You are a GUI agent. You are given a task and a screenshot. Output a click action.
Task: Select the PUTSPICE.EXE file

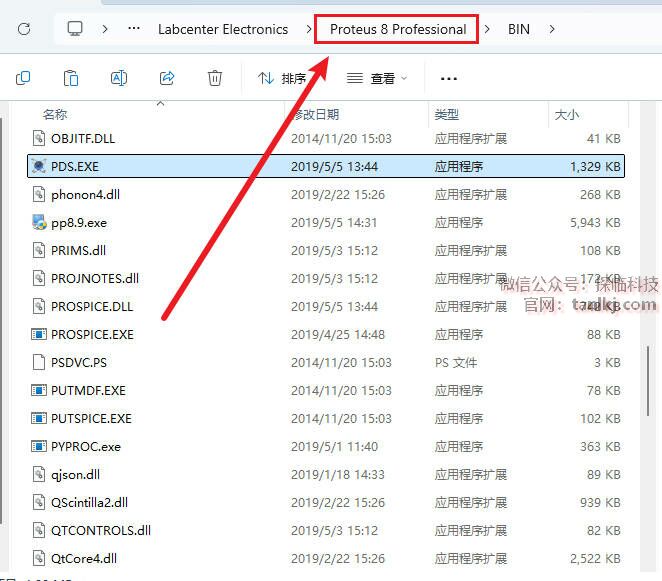pos(326,418)
